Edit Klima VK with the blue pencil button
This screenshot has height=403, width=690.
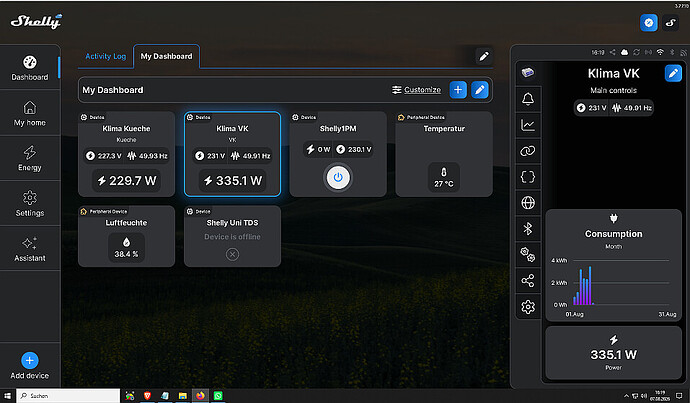coord(673,73)
